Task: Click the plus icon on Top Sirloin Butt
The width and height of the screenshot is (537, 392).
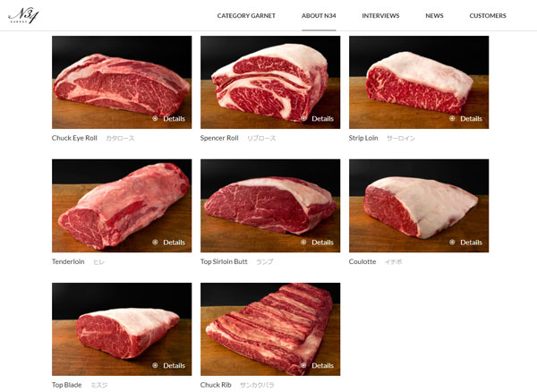Action: tap(303, 242)
